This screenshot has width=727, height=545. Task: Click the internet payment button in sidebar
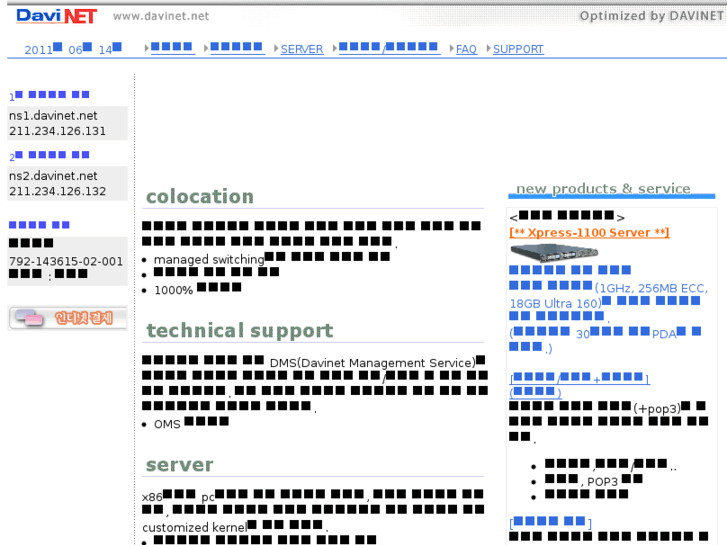pos(68,318)
